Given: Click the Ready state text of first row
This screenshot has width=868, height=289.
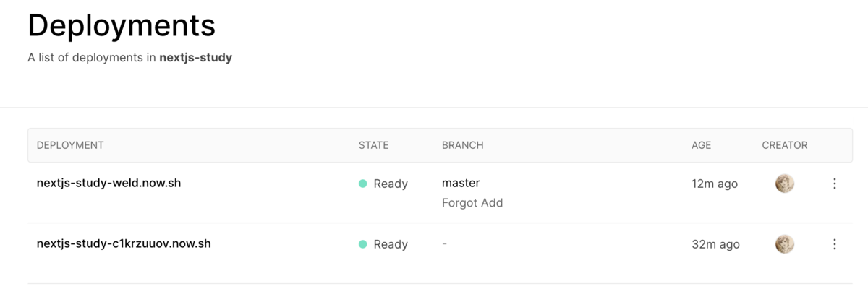Looking at the screenshot, I should (391, 184).
